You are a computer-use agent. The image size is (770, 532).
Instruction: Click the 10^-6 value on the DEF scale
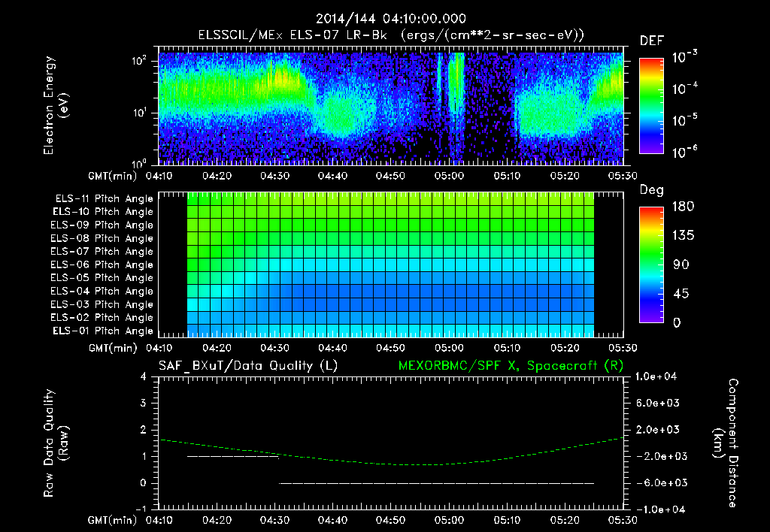[684, 152]
